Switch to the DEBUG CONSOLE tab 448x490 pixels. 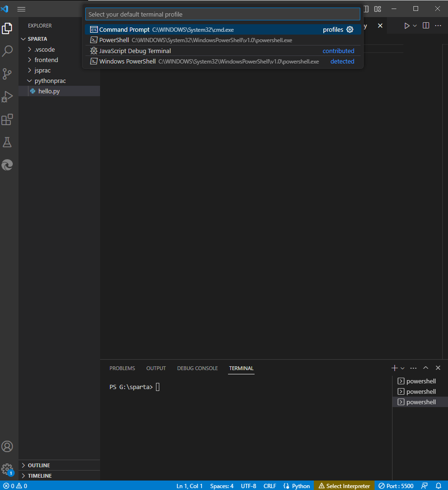[x=197, y=368]
